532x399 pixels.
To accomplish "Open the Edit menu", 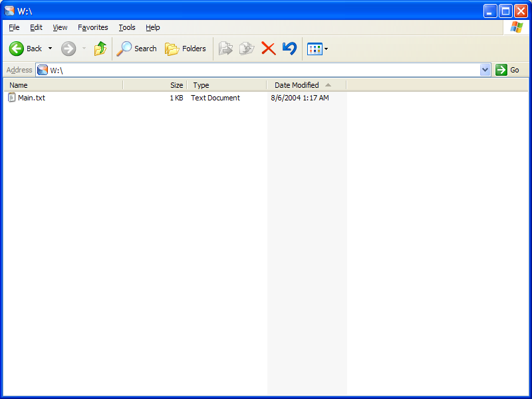I will point(36,27).
